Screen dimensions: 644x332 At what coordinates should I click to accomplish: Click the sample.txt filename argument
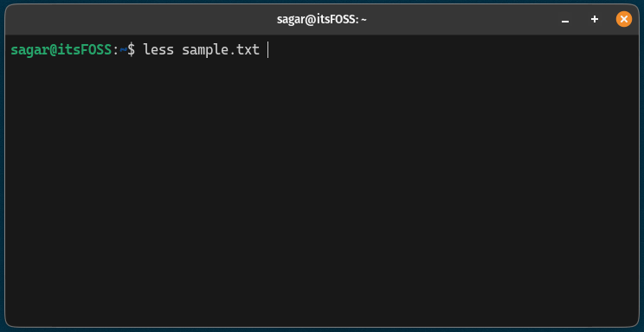pos(221,50)
